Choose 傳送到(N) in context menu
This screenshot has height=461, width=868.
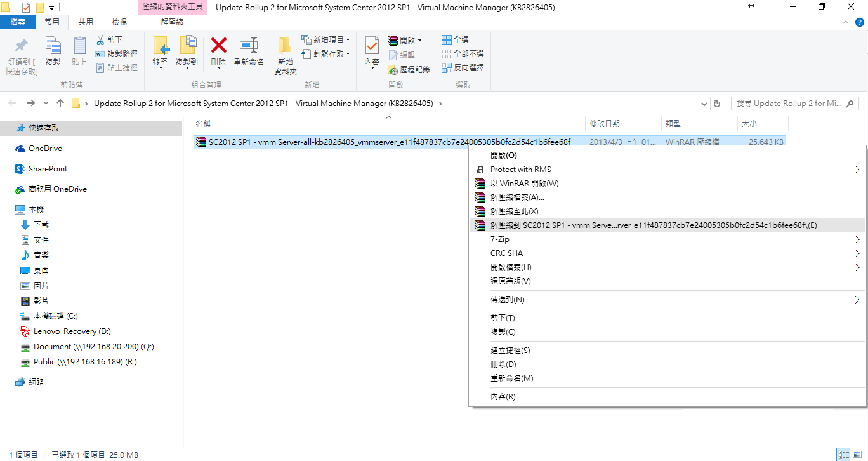click(x=667, y=300)
